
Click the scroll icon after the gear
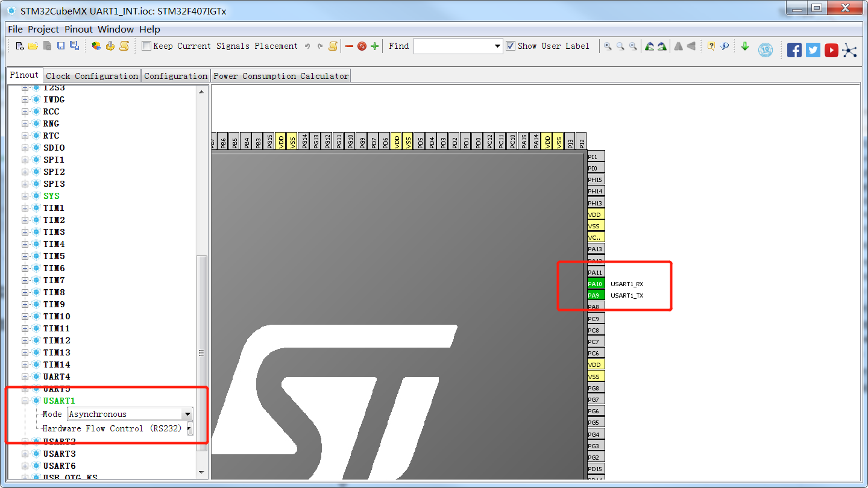tap(124, 46)
